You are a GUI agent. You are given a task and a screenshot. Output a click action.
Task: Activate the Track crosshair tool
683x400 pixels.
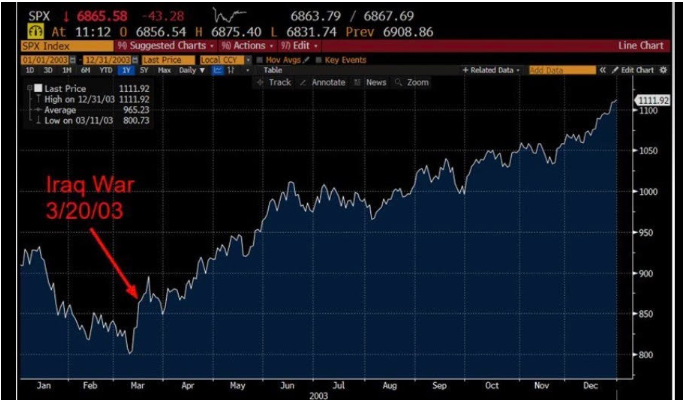[274, 82]
